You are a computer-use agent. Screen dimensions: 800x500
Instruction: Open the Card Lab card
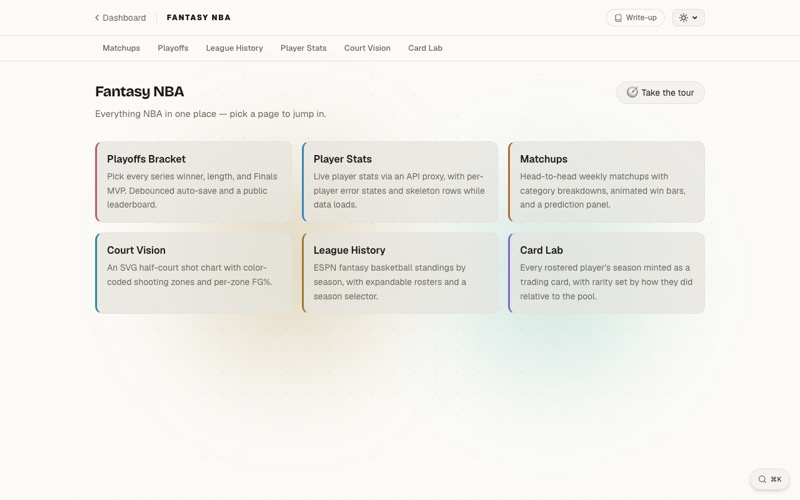[x=607, y=273]
